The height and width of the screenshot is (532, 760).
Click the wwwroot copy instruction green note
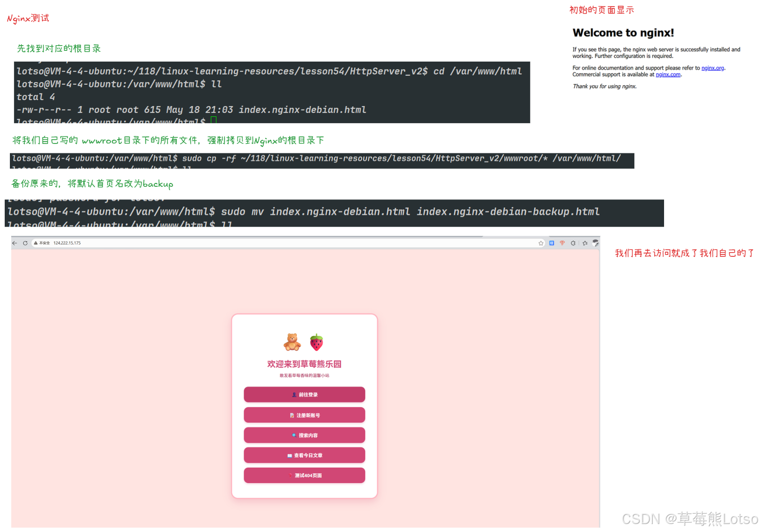[x=168, y=140]
